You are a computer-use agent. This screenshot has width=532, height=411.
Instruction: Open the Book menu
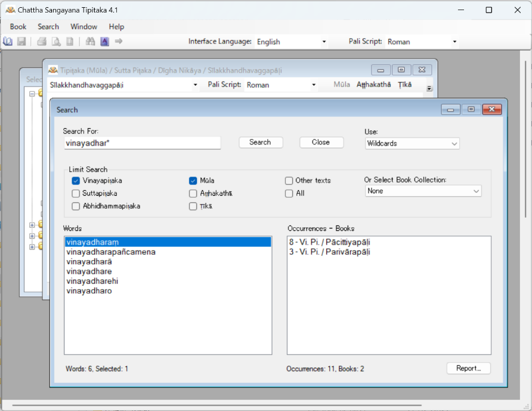pos(18,27)
